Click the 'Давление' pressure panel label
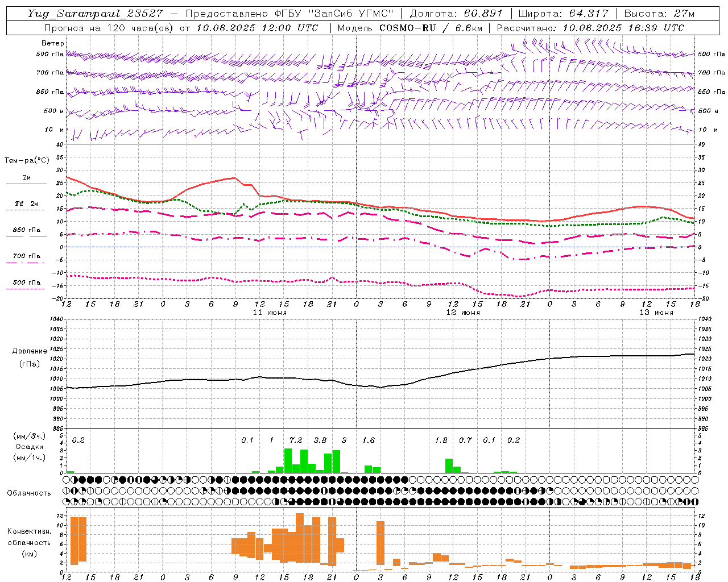728x582 pixels. 30,351
